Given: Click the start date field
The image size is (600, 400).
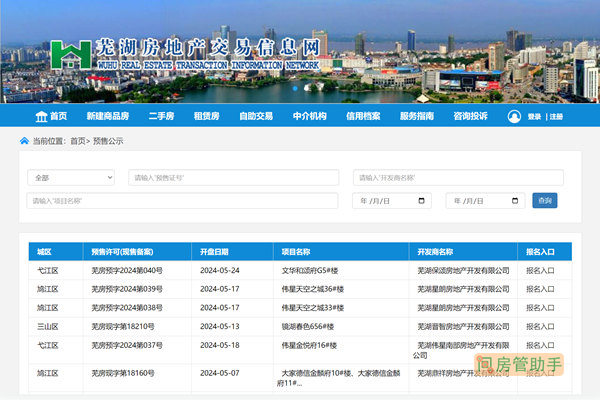Looking at the screenshot, I should tap(392, 201).
